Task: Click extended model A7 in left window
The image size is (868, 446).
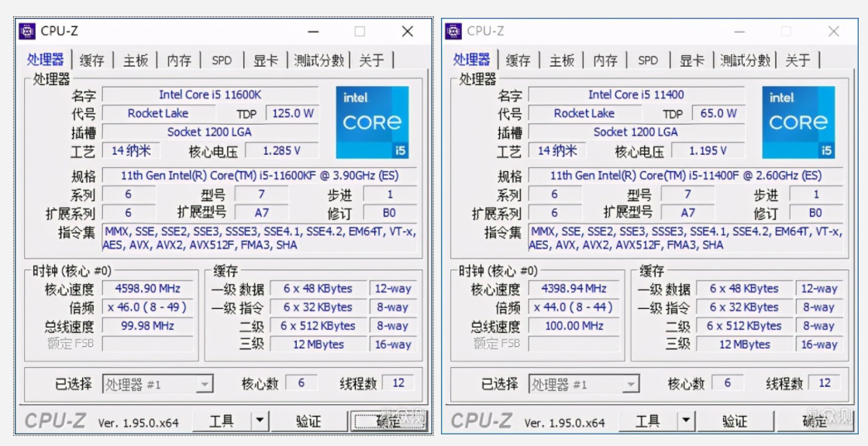Action: (261, 213)
